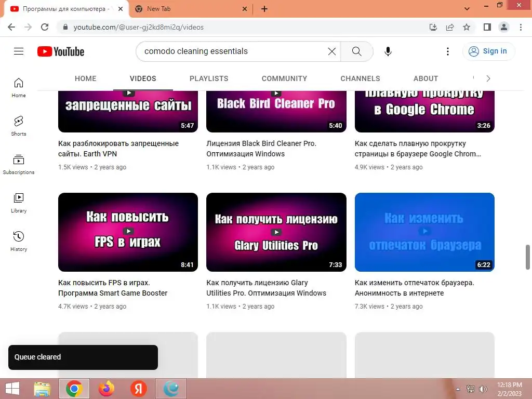Open the YouTube hamburger guide menu
Image resolution: width=532 pixels, height=399 pixels.
point(19,51)
